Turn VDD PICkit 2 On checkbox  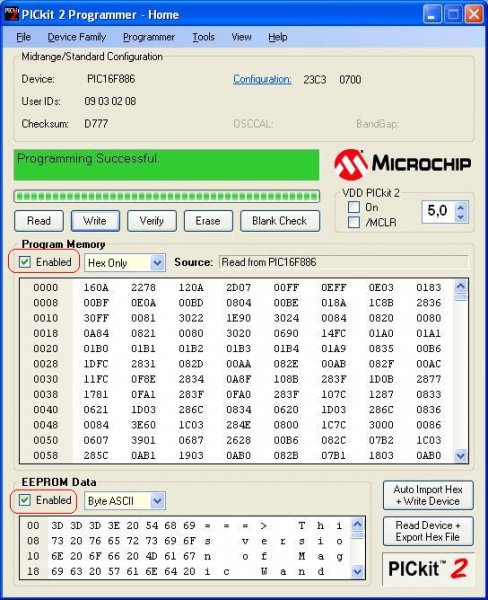click(354, 207)
